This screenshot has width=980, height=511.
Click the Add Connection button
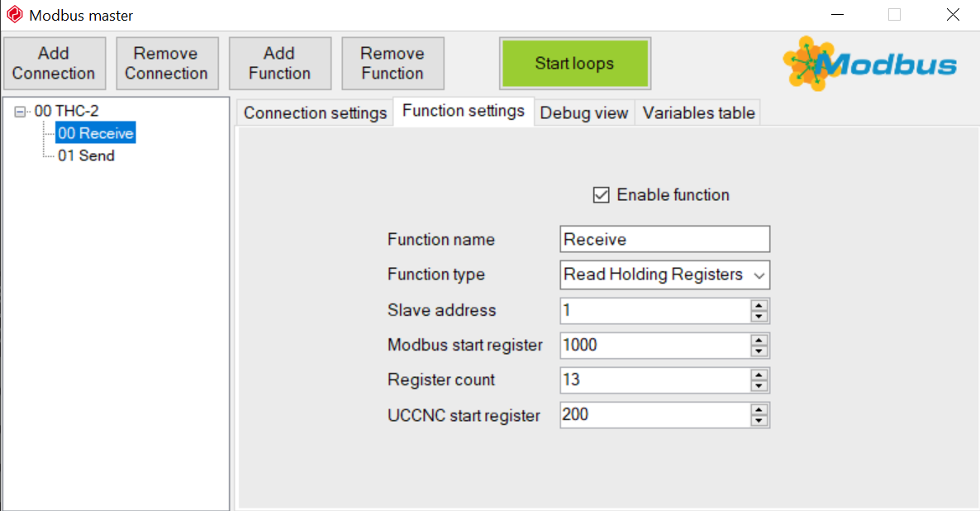(x=55, y=63)
